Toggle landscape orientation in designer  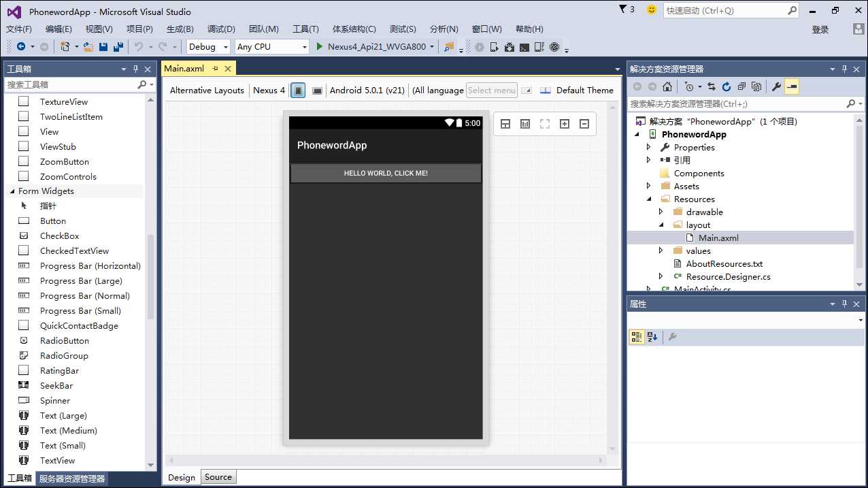317,91
